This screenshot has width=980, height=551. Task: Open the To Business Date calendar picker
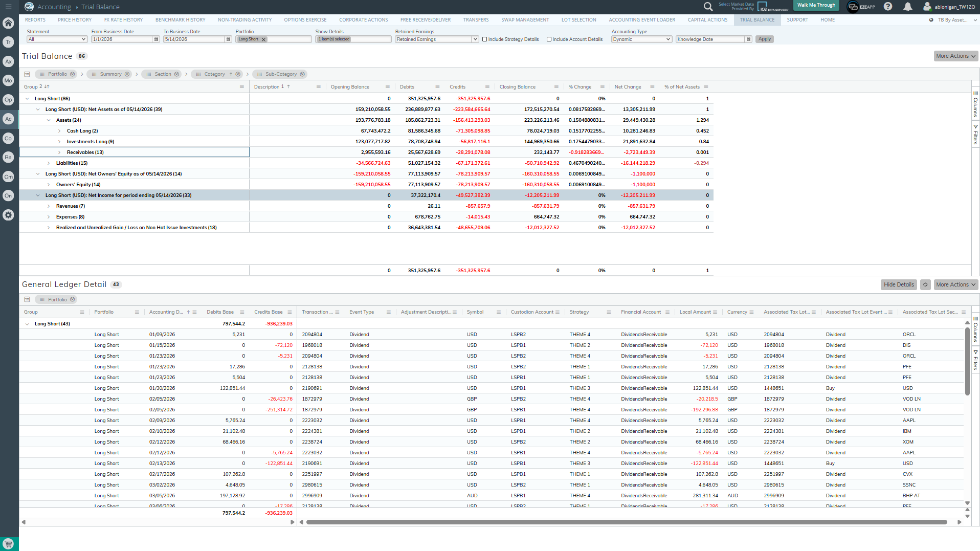pos(228,39)
